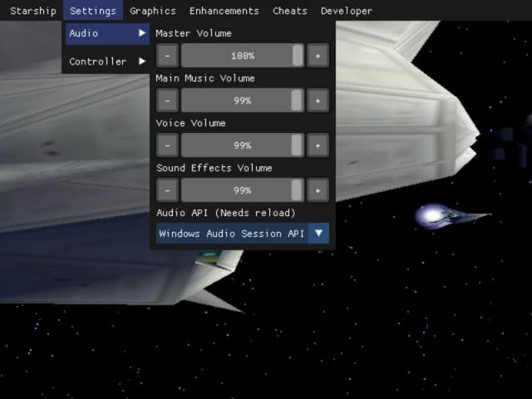Click the Master Volume label

[x=194, y=33]
